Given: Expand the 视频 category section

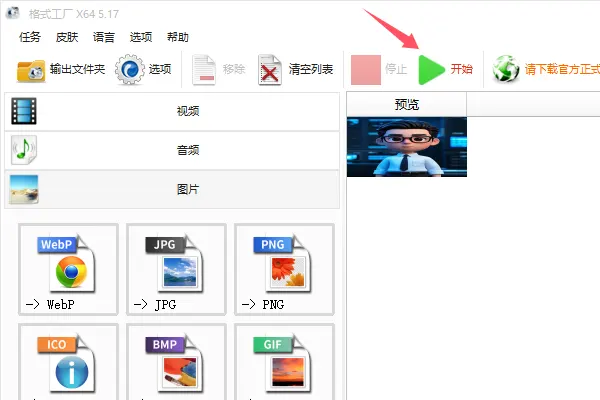Looking at the screenshot, I should (172, 111).
